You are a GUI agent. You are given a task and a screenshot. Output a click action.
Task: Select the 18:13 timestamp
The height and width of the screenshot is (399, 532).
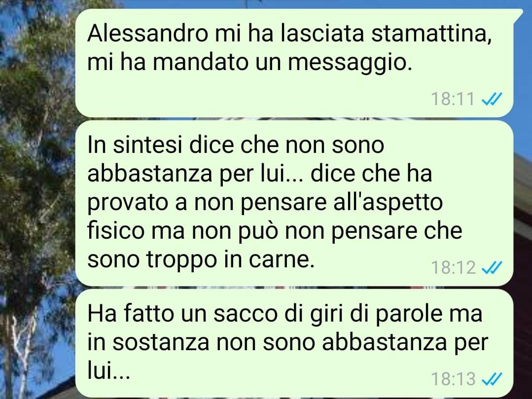click(x=453, y=379)
